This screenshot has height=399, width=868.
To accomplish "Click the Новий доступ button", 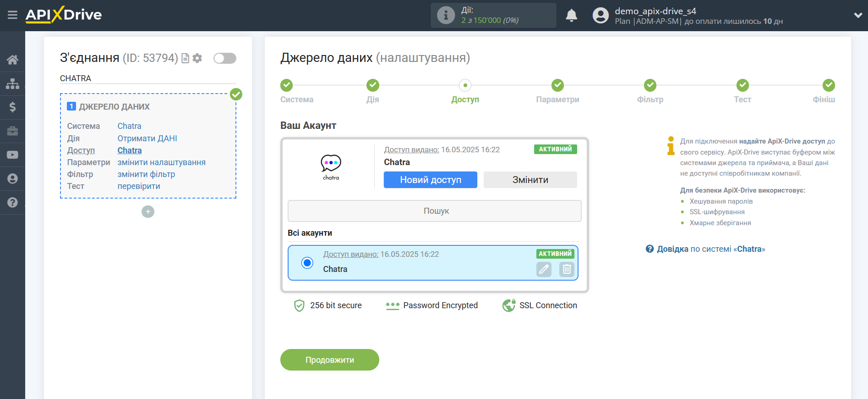I will coord(431,180).
